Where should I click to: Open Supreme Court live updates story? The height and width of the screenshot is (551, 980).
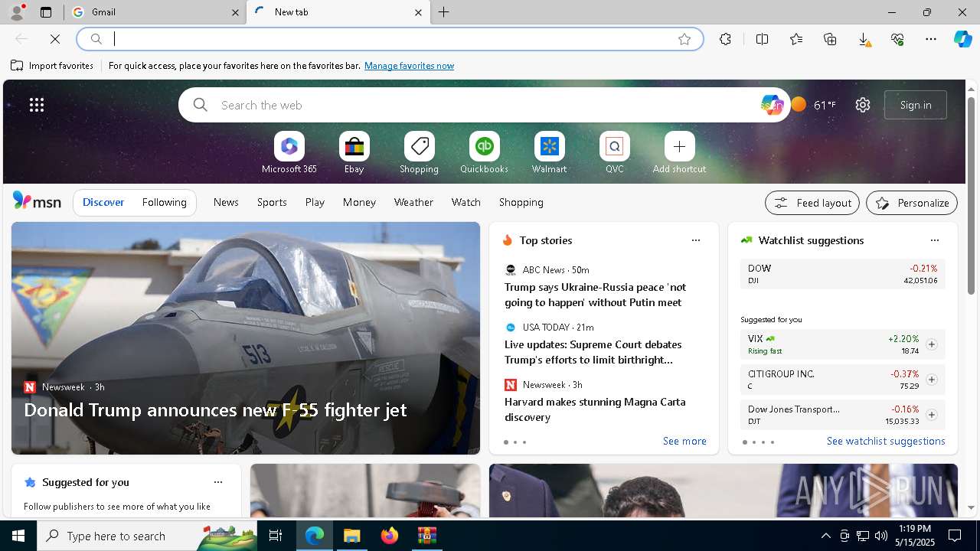point(593,352)
